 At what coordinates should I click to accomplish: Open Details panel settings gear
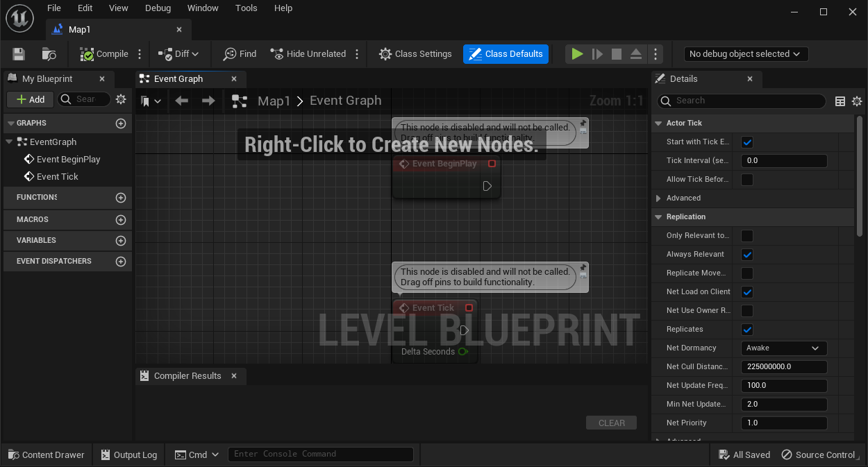[x=857, y=101]
